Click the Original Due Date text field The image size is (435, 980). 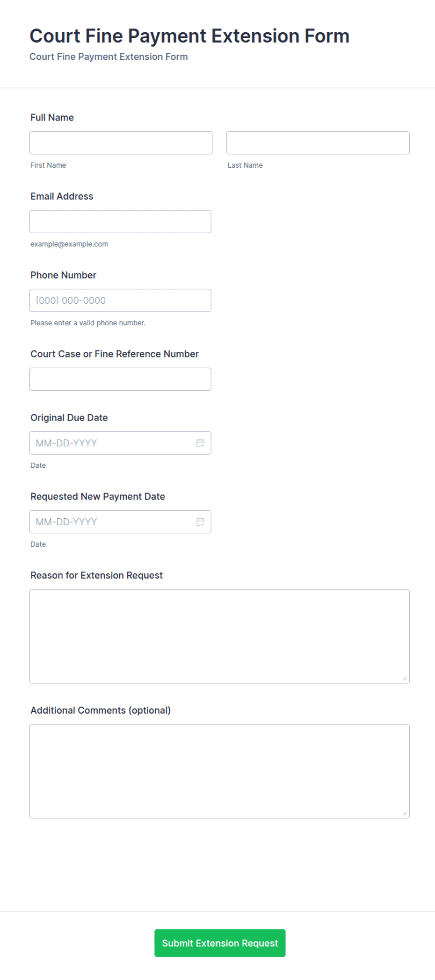coord(112,443)
